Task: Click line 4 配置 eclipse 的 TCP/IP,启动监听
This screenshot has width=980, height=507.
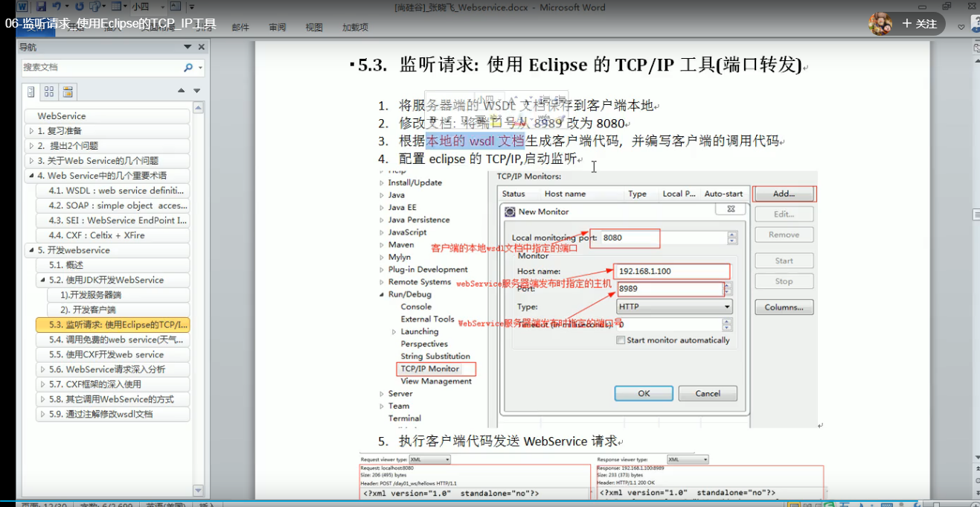Action: point(487,159)
